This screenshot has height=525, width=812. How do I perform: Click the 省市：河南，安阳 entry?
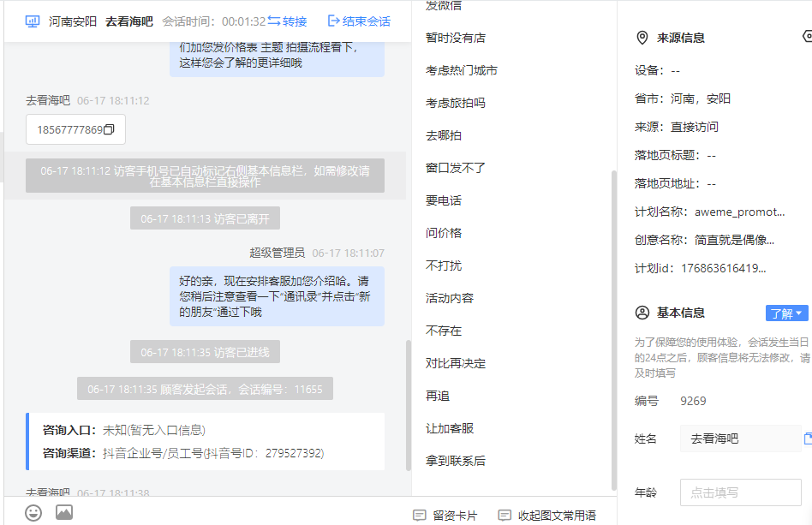point(683,98)
